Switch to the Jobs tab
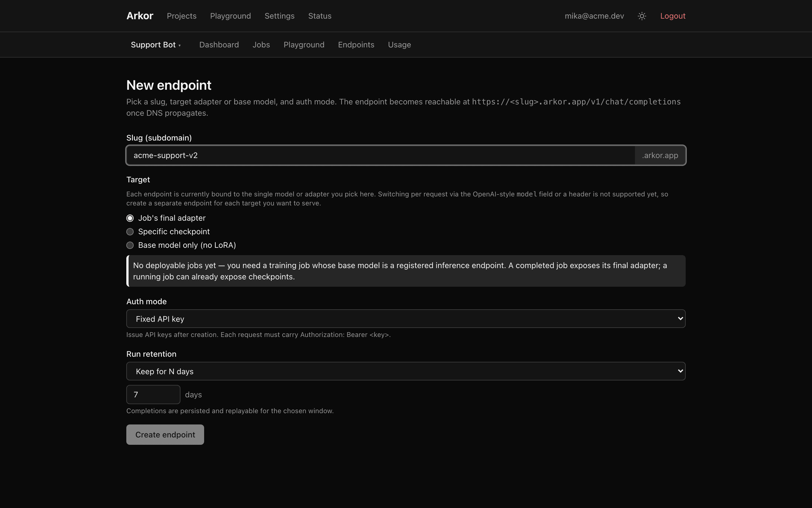The width and height of the screenshot is (812, 508). tap(261, 45)
